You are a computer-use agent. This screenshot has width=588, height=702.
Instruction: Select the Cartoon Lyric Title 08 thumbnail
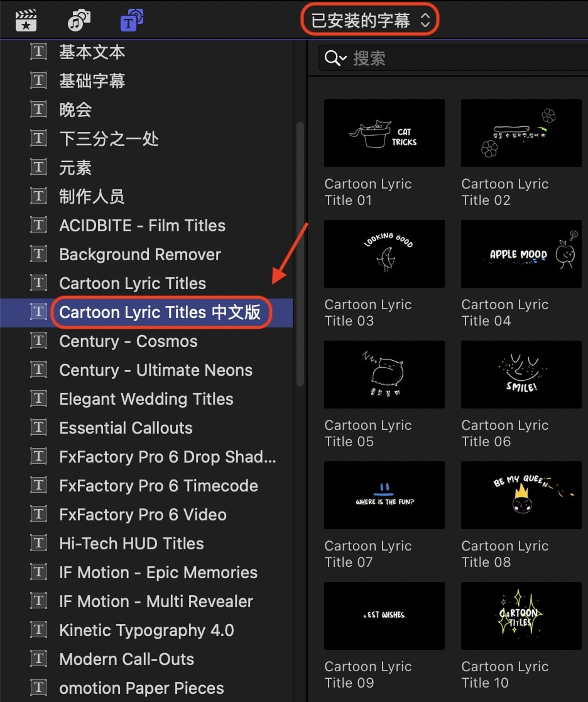(521, 495)
